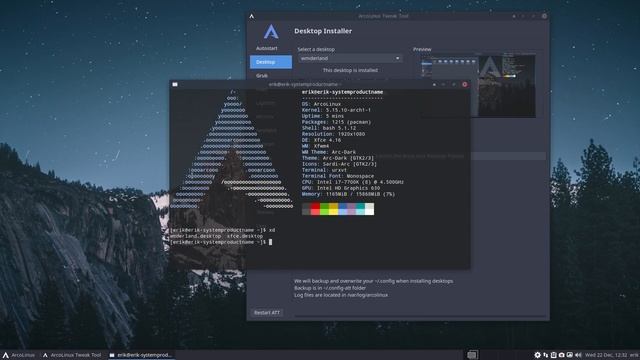
Task: Click the 'Icons: Sardi-Arc [GTK2/3]' line
Action: tap(340, 164)
